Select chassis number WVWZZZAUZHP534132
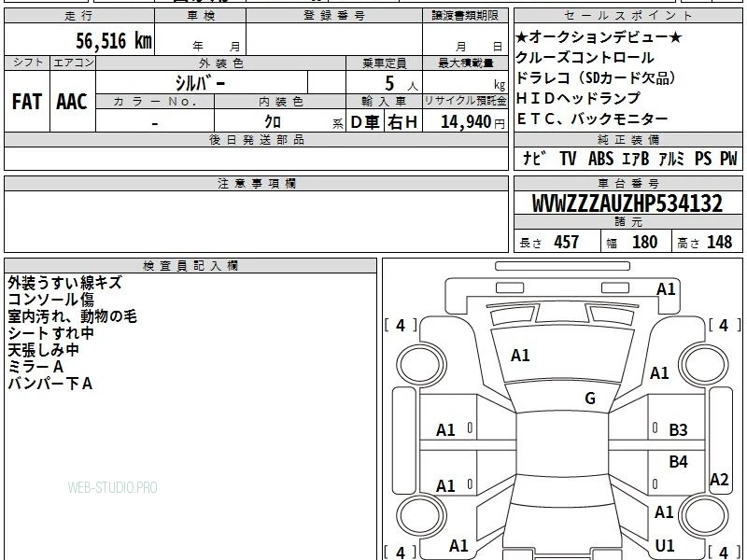747x560 pixels. [x=627, y=203]
